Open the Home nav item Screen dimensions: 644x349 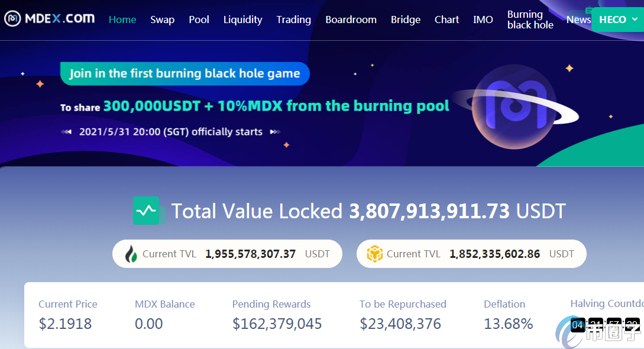(122, 20)
